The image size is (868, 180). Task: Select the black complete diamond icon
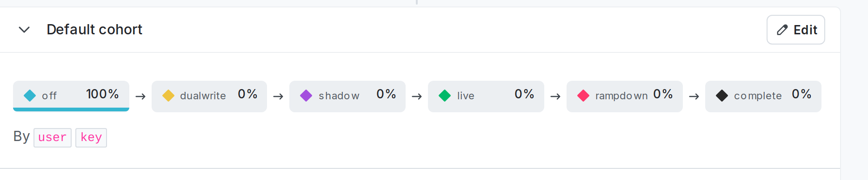point(722,96)
